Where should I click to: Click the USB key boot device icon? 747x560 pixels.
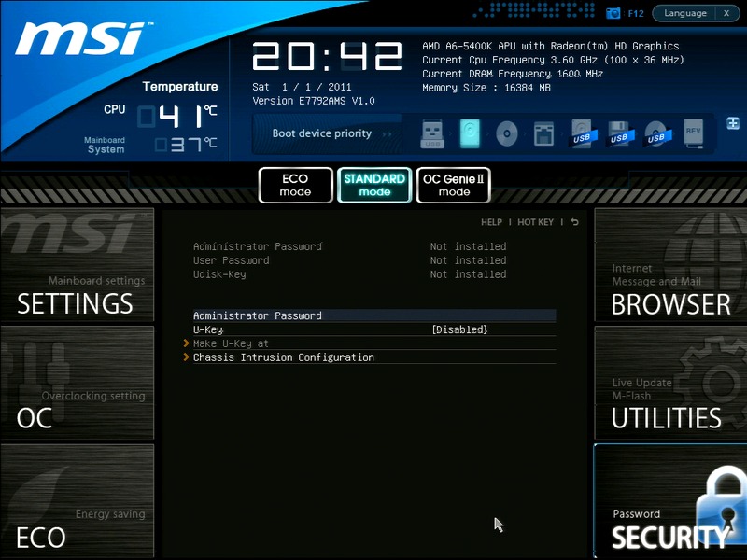tap(431, 134)
